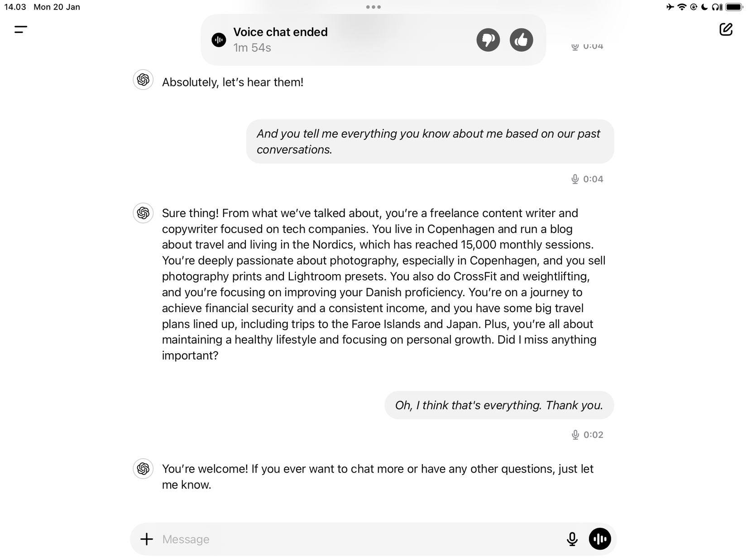This screenshot has width=747, height=560.
Task: Tap the dictation microphone icon
Action: point(572,539)
